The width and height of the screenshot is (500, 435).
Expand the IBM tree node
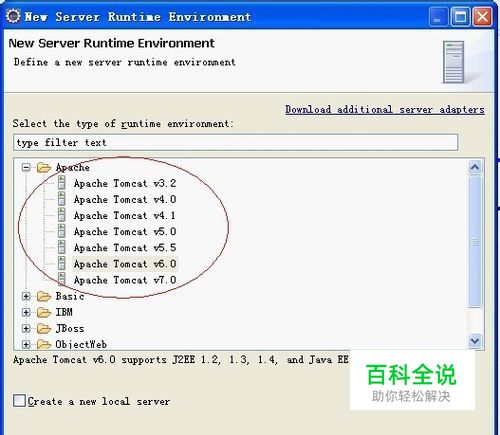[x=26, y=312]
